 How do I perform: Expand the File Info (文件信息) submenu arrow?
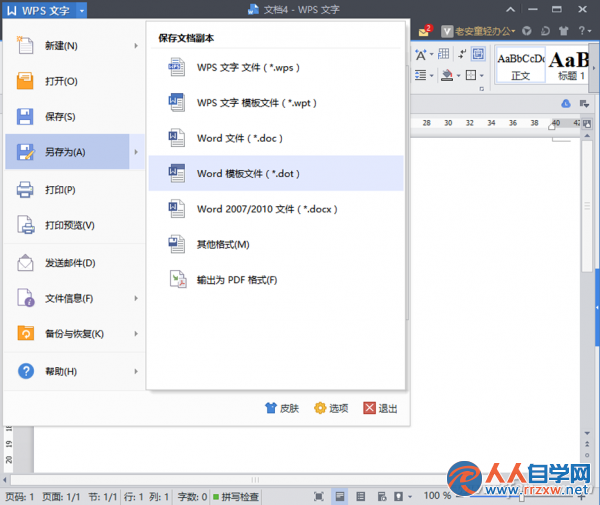(x=136, y=298)
